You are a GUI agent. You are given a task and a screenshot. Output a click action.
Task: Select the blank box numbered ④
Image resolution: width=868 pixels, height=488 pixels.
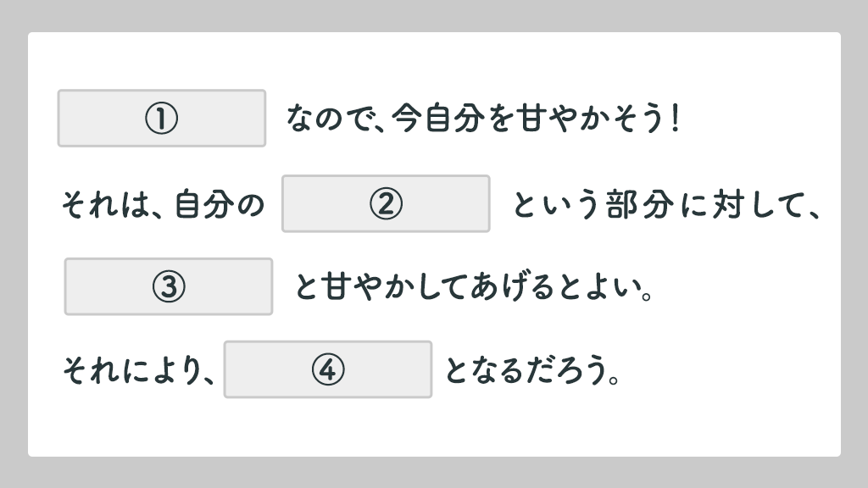point(328,369)
